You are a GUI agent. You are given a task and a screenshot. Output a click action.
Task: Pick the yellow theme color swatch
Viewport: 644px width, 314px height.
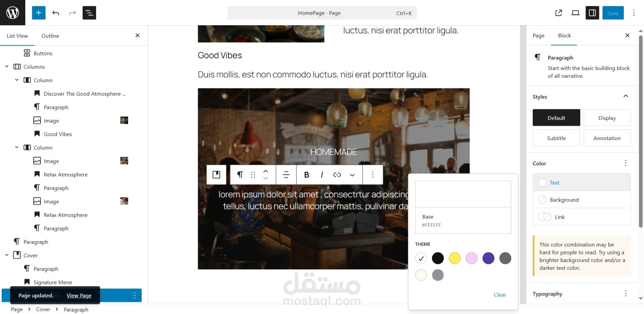pyautogui.click(x=455, y=258)
